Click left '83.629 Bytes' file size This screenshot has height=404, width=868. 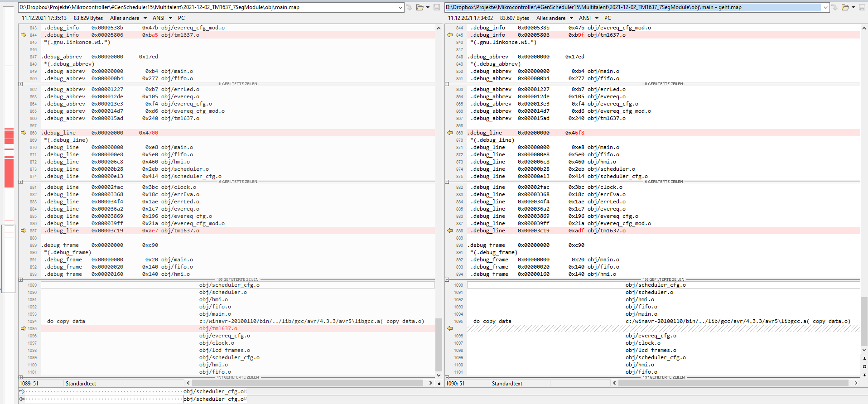[88, 18]
